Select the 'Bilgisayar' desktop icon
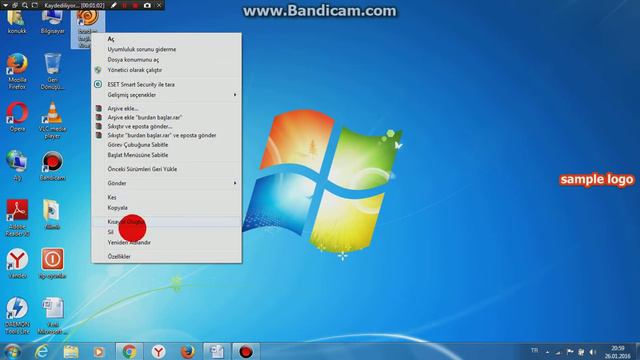The height and width of the screenshot is (360, 640). pos(52,22)
